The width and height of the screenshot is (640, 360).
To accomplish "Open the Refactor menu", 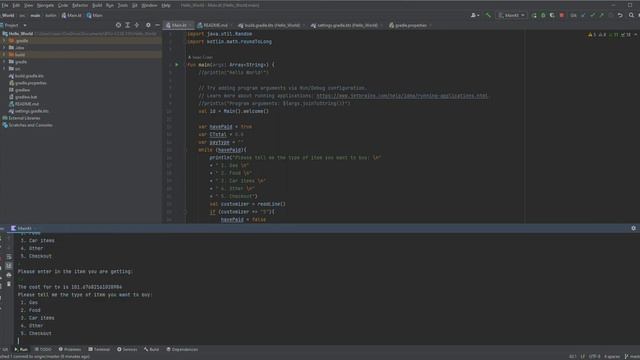I will point(80,5).
